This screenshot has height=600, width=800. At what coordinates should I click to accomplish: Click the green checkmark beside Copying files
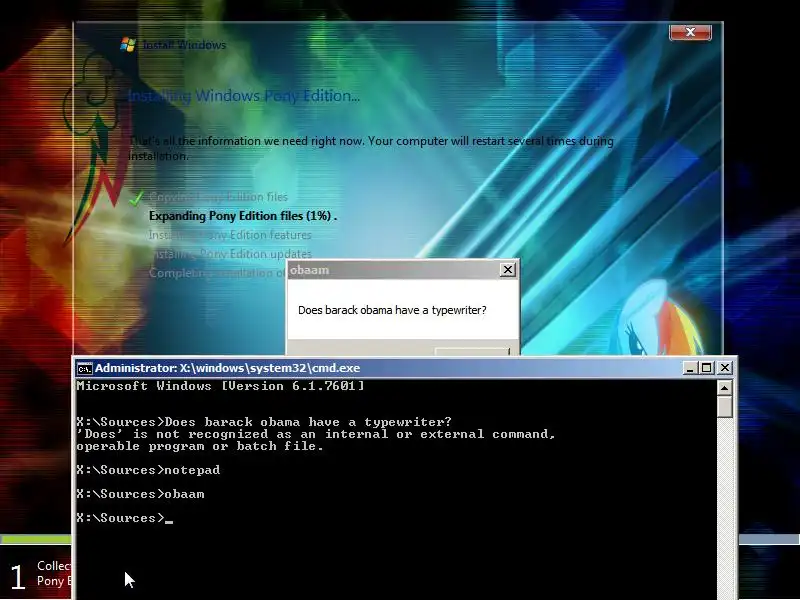136,198
